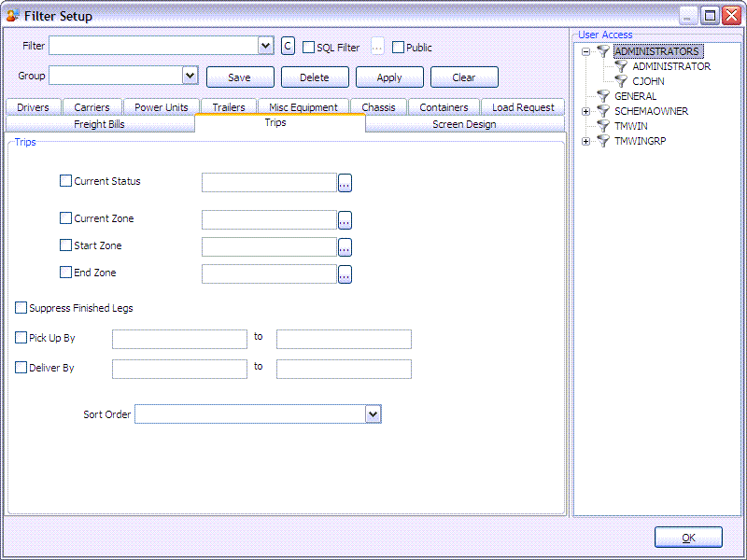Click the Apply button

coord(389,77)
